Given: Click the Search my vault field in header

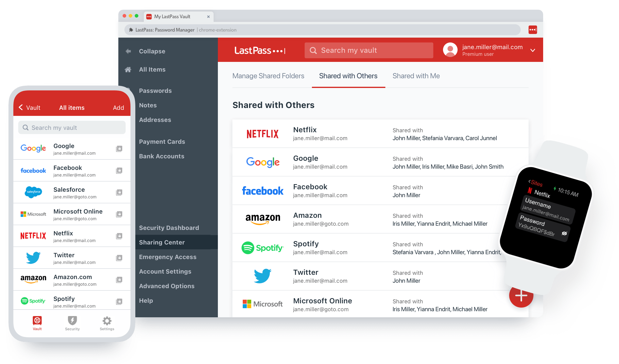Looking at the screenshot, I should coord(369,50).
